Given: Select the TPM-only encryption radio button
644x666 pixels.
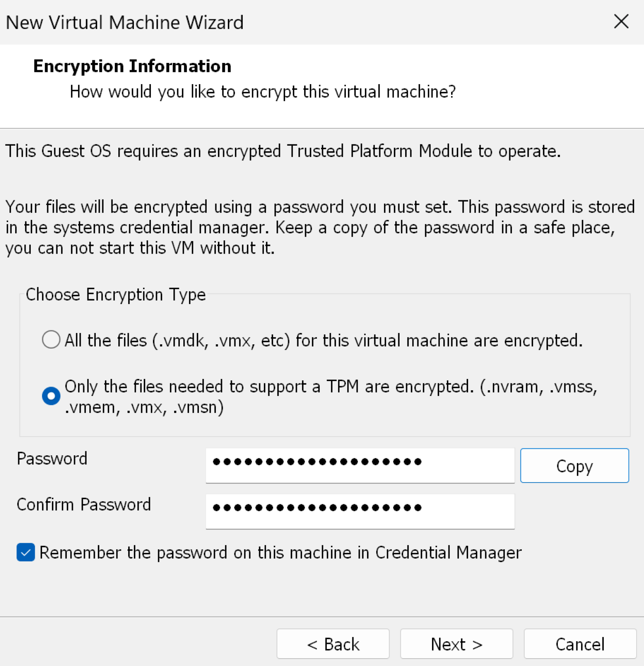Looking at the screenshot, I should tap(51, 395).
